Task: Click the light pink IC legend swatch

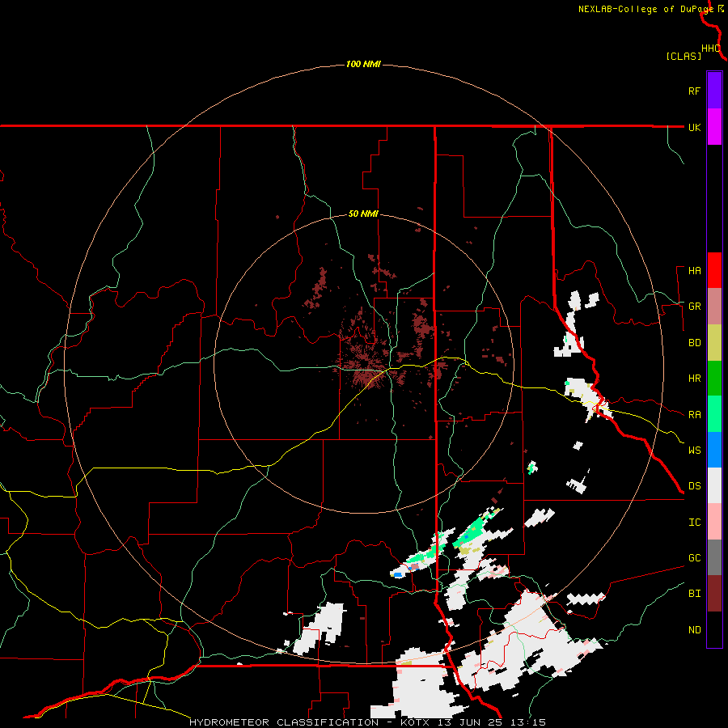Action: point(714,522)
